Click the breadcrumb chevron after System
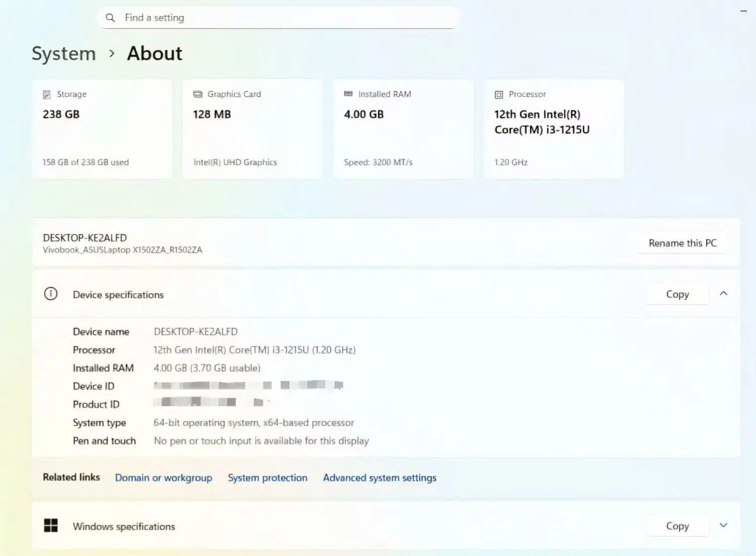Viewport: 756px width, 556px height. coord(112,53)
